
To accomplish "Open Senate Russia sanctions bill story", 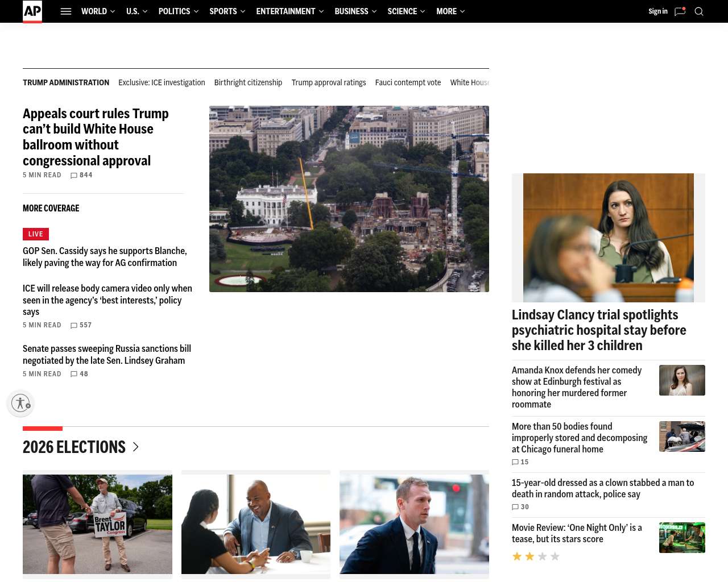I will click(107, 355).
